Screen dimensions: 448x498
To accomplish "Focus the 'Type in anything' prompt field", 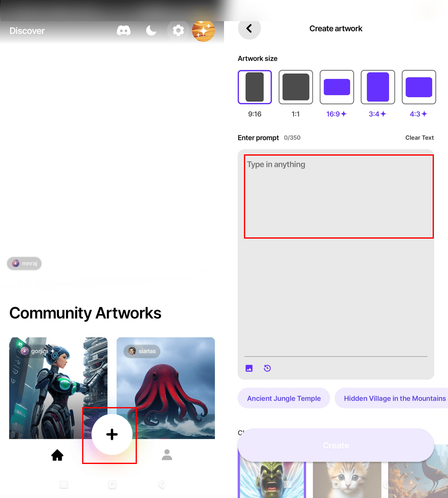I will tap(338, 196).
